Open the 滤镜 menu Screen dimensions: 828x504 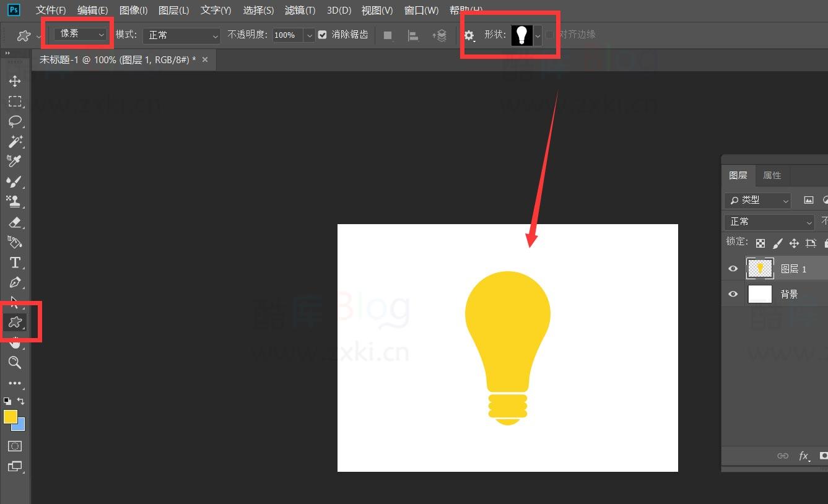point(300,10)
